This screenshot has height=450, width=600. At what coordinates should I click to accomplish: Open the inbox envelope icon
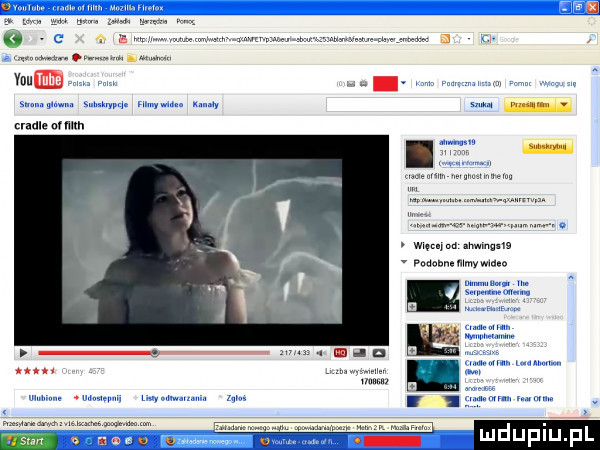(351, 84)
